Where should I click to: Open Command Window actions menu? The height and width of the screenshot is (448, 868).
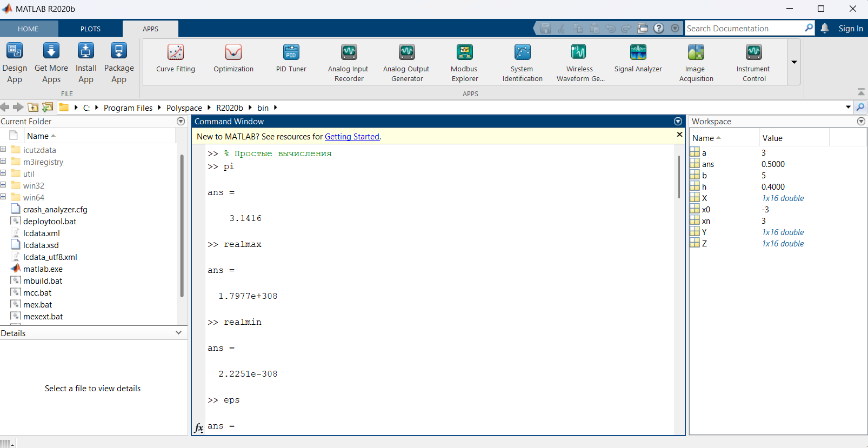click(678, 122)
